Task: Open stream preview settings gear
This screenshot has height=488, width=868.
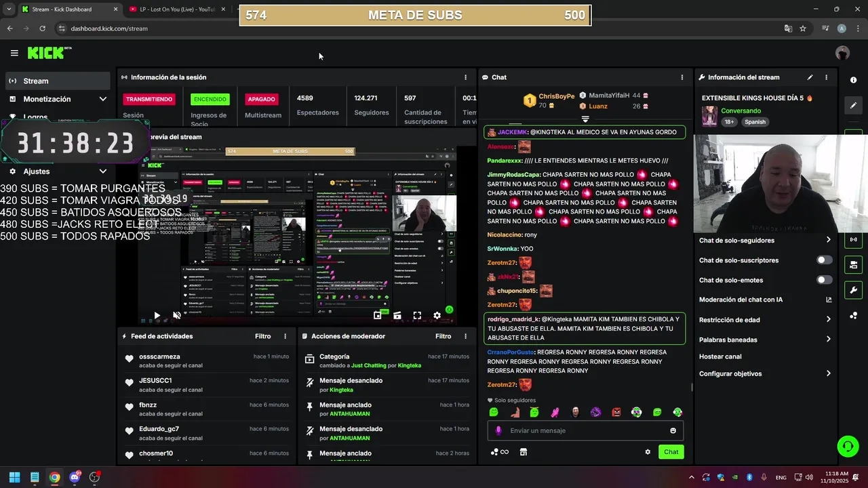Action: [437, 315]
